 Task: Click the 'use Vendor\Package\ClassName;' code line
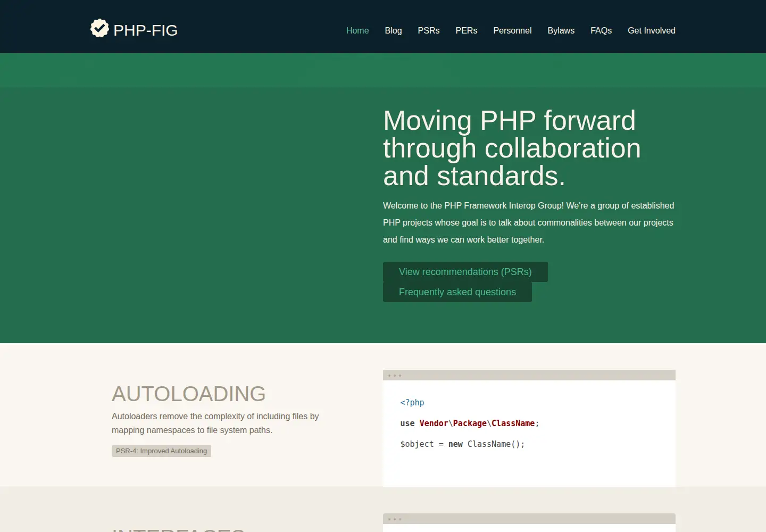[470, 423]
